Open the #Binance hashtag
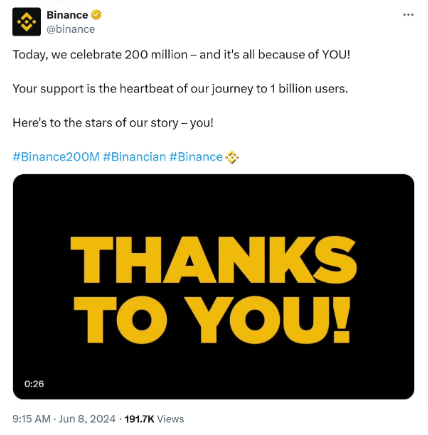 196,157
